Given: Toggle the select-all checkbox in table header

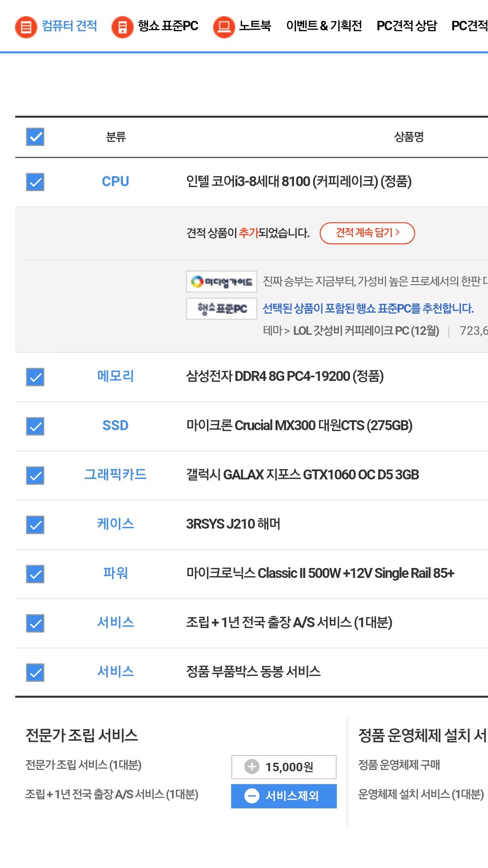Looking at the screenshot, I should coord(35,136).
